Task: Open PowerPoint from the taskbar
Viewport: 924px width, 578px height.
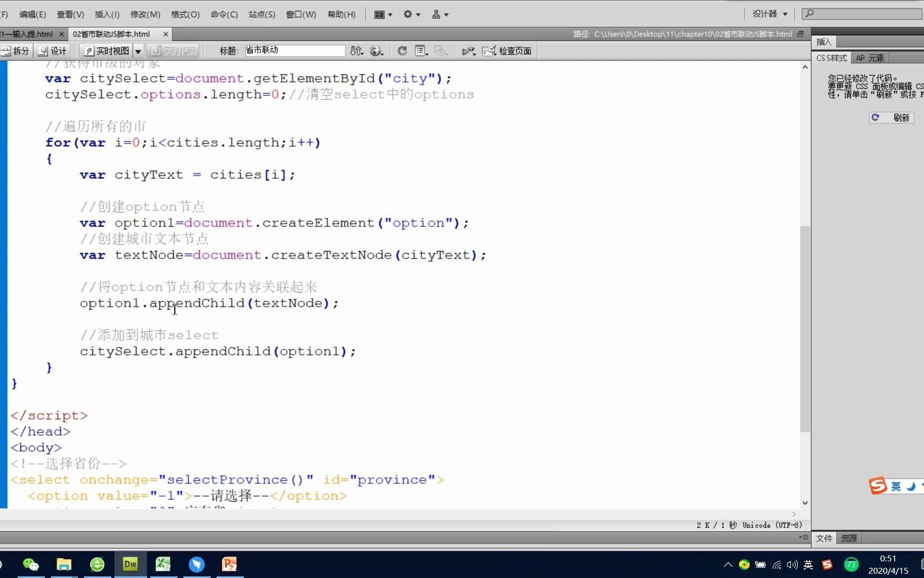Action: [230, 564]
